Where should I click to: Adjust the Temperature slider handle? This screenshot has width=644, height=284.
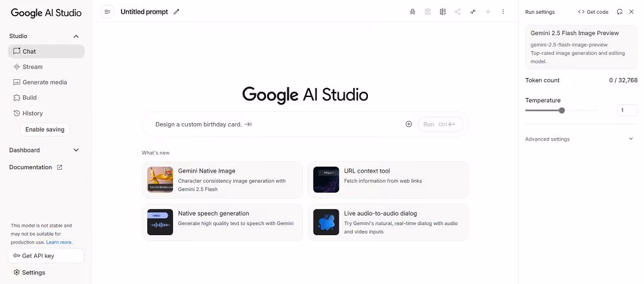point(562,110)
